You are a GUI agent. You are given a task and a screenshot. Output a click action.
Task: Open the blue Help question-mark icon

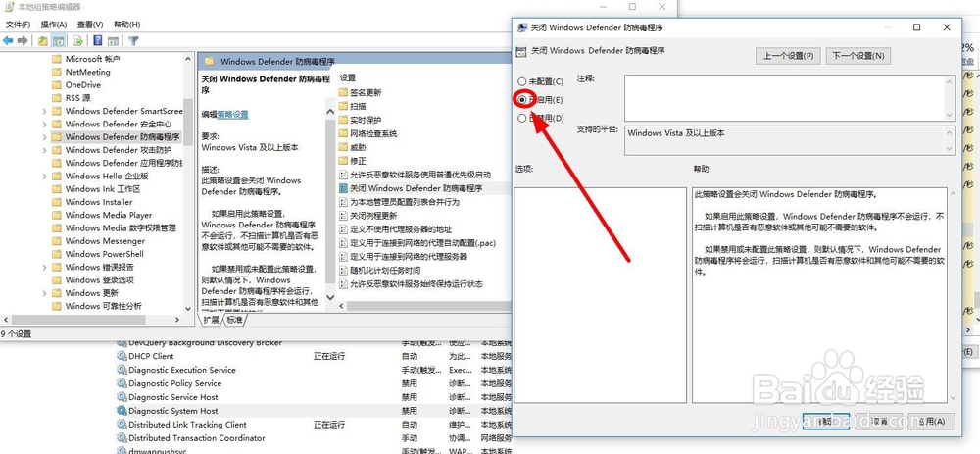tap(97, 40)
